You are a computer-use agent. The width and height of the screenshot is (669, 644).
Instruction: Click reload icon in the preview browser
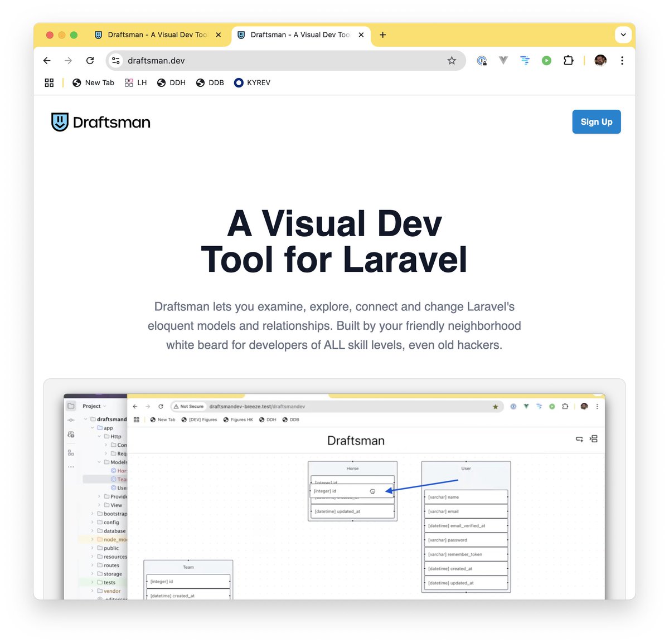point(161,407)
